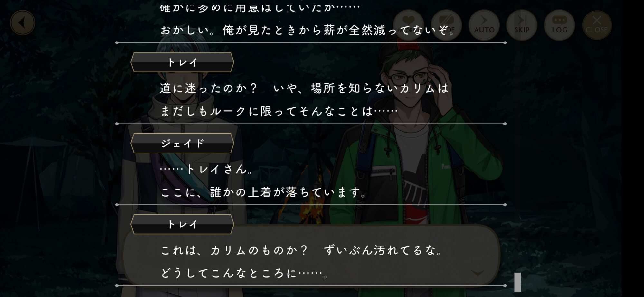Screen dimensions: 644x297
Task: Toggle AUTO story playback
Action: click(484, 25)
